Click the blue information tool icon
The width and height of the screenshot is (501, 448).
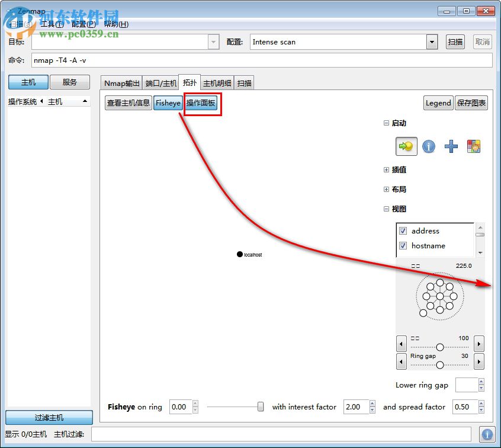(x=428, y=146)
